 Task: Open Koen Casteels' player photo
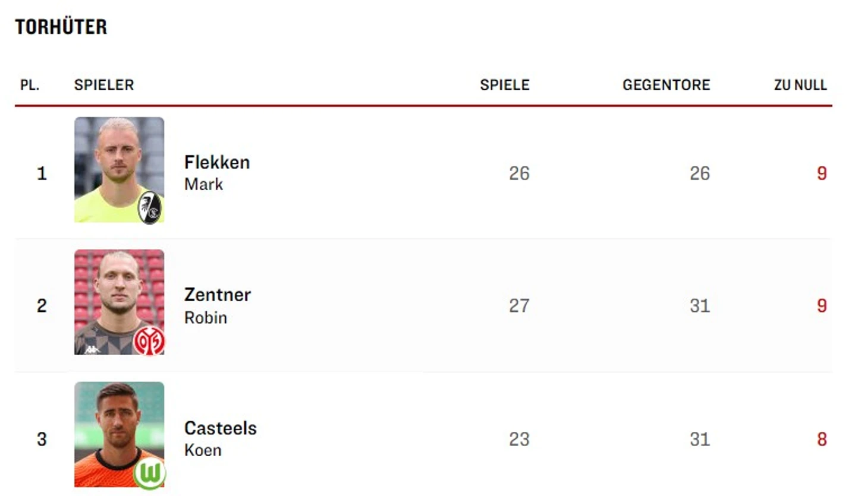click(119, 435)
